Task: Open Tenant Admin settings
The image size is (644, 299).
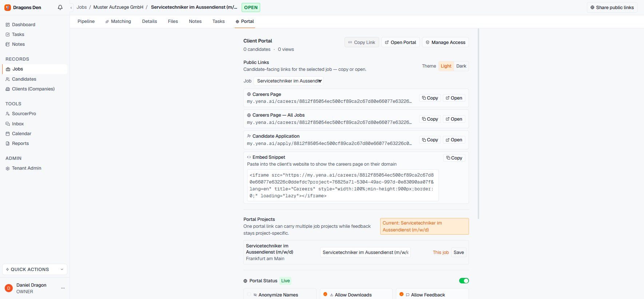Action: tap(27, 168)
